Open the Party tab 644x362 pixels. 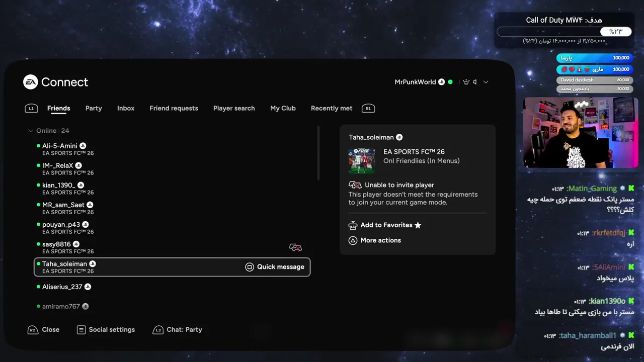(x=94, y=108)
